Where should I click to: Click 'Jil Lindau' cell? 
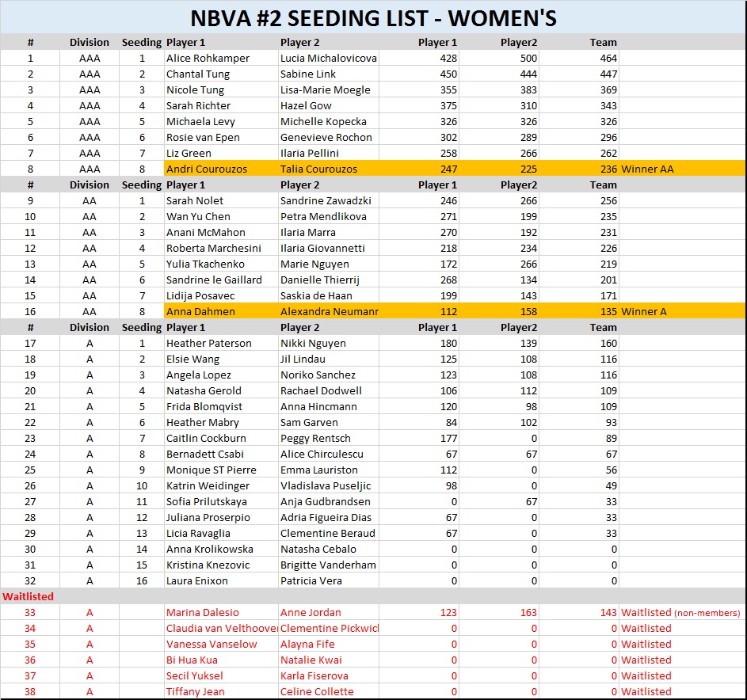click(x=329, y=359)
